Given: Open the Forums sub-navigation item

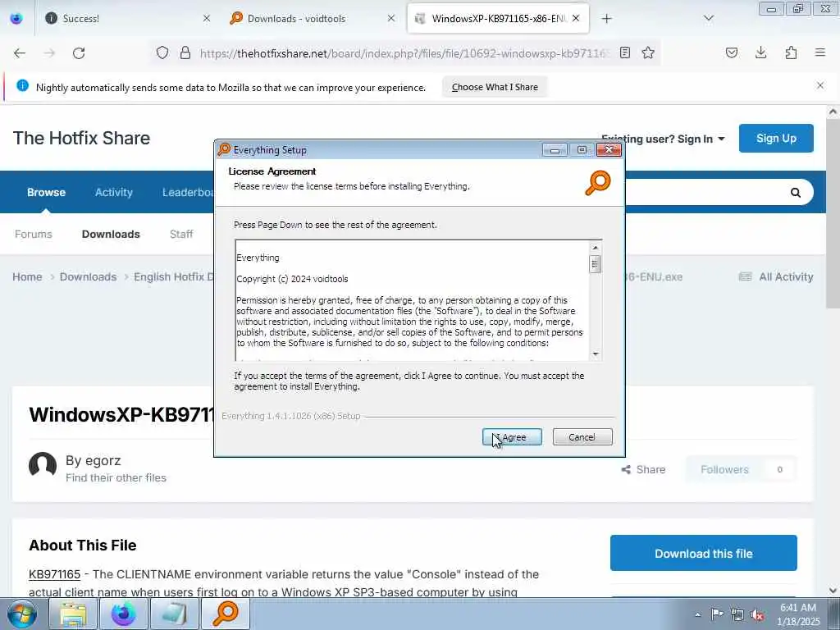Looking at the screenshot, I should click(34, 234).
